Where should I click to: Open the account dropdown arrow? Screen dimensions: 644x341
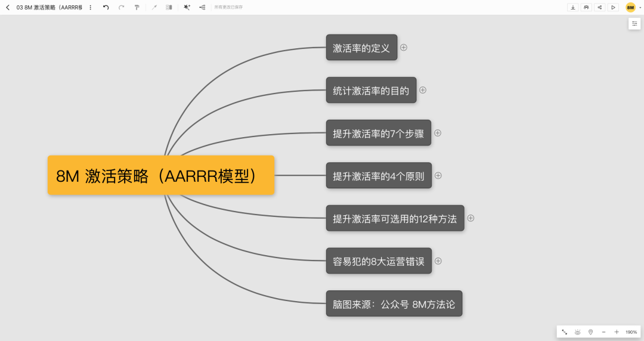(x=640, y=7)
